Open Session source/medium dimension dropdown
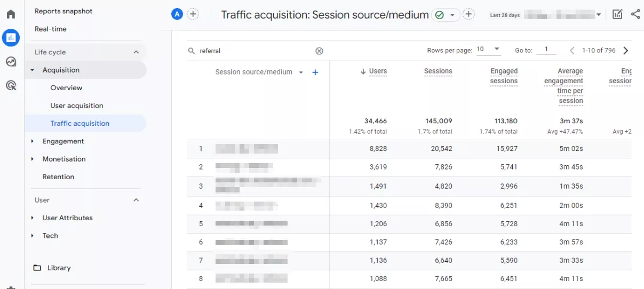Image resolution: width=644 pixels, height=289 pixels. [x=301, y=73]
